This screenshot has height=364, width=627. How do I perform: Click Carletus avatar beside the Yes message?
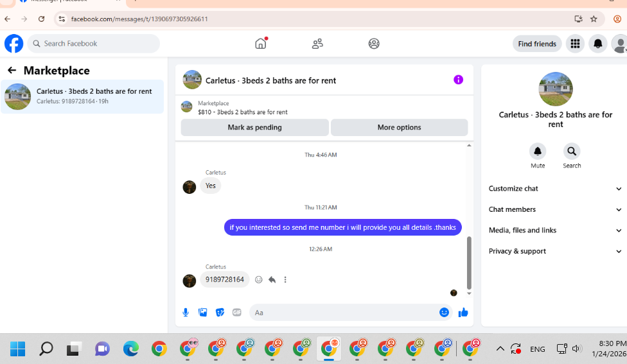click(x=189, y=187)
